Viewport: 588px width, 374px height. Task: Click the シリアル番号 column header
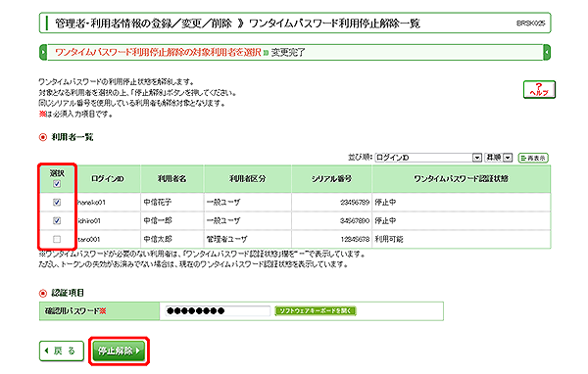click(x=331, y=179)
